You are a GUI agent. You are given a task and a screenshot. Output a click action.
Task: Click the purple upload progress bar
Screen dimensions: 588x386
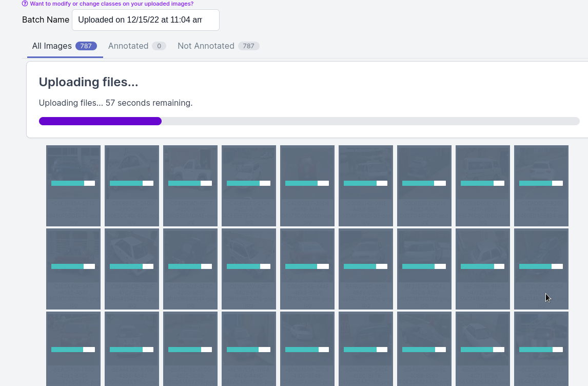[x=100, y=121]
